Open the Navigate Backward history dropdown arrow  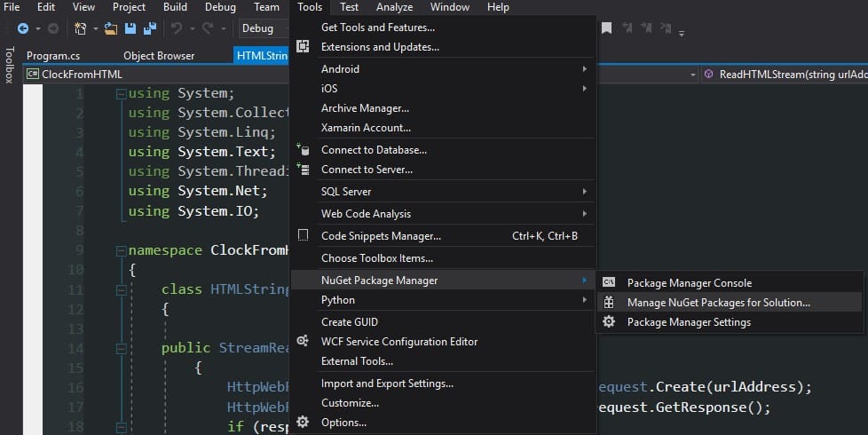(x=38, y=28)
